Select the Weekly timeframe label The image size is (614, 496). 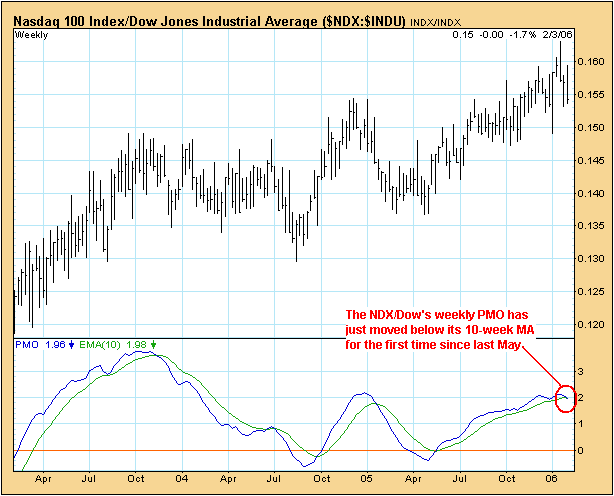[32, 35]
